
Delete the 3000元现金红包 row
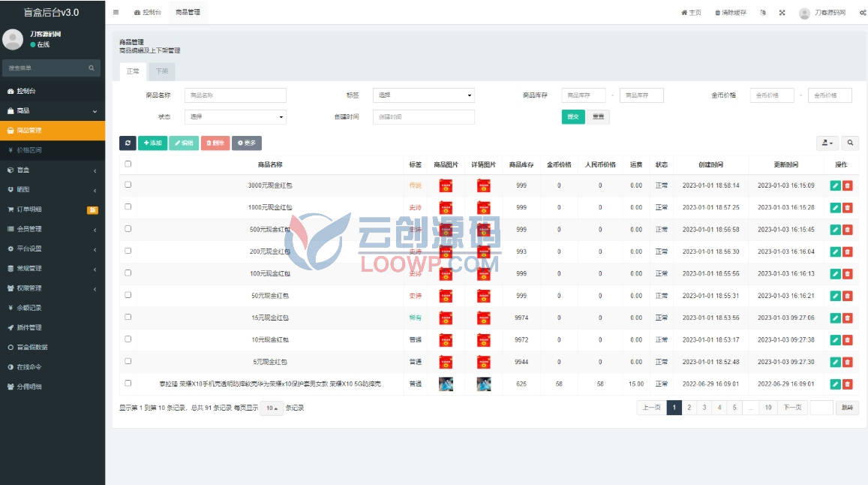tap(848, 185)
